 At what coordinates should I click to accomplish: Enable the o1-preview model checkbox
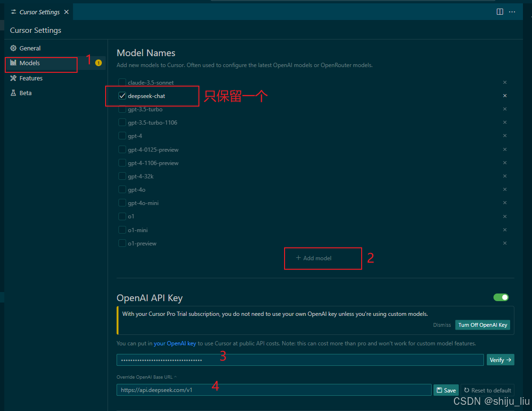pos(122,244)
